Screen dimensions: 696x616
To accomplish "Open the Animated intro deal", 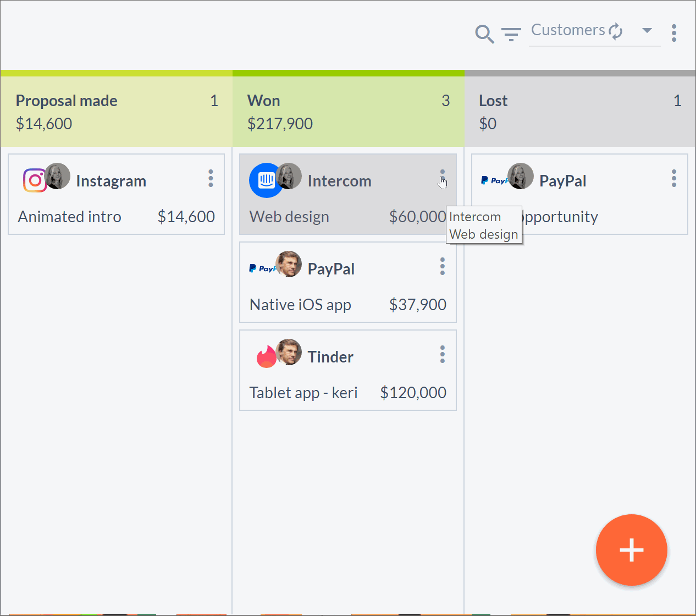I will (70, 217).
